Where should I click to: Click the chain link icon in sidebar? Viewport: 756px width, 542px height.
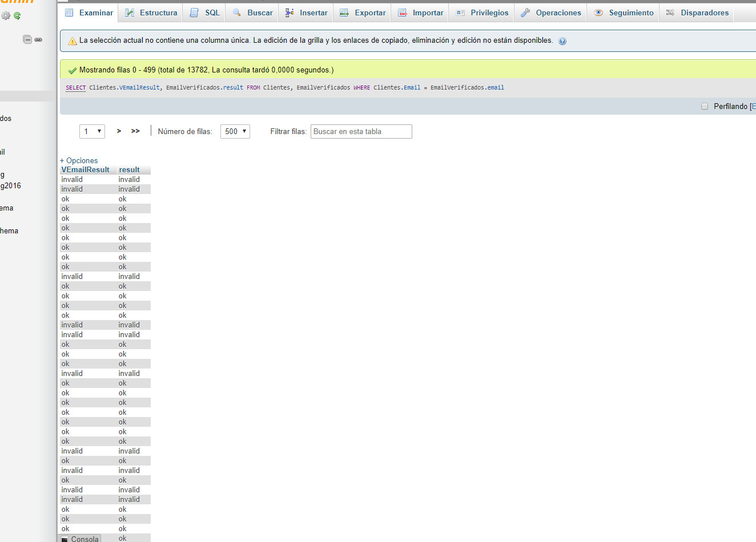pyautogui.click(x=38, y=39)
